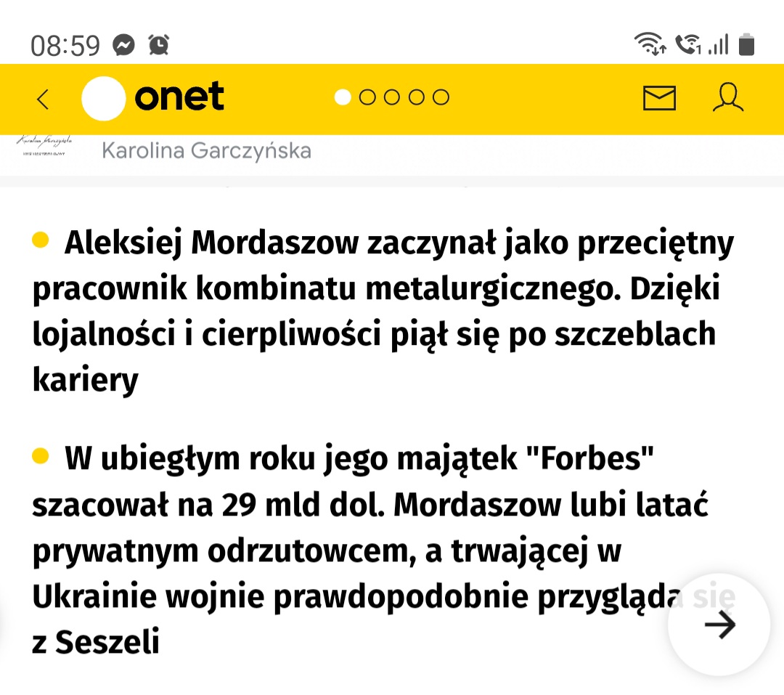Select the third pagination dot
The width and height of the screenshot is (784, 695).
pos(391,97)
